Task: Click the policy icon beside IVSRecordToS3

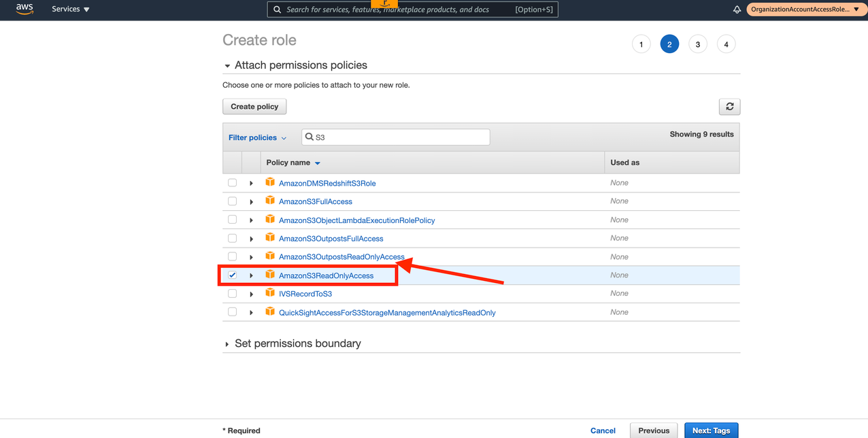Action: (270, 293)
